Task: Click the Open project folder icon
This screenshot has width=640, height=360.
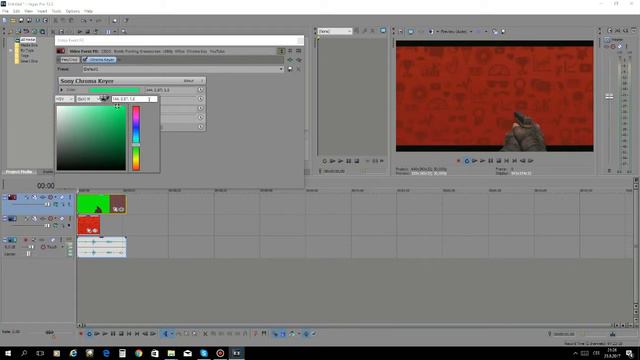Action: coord(13,20)
